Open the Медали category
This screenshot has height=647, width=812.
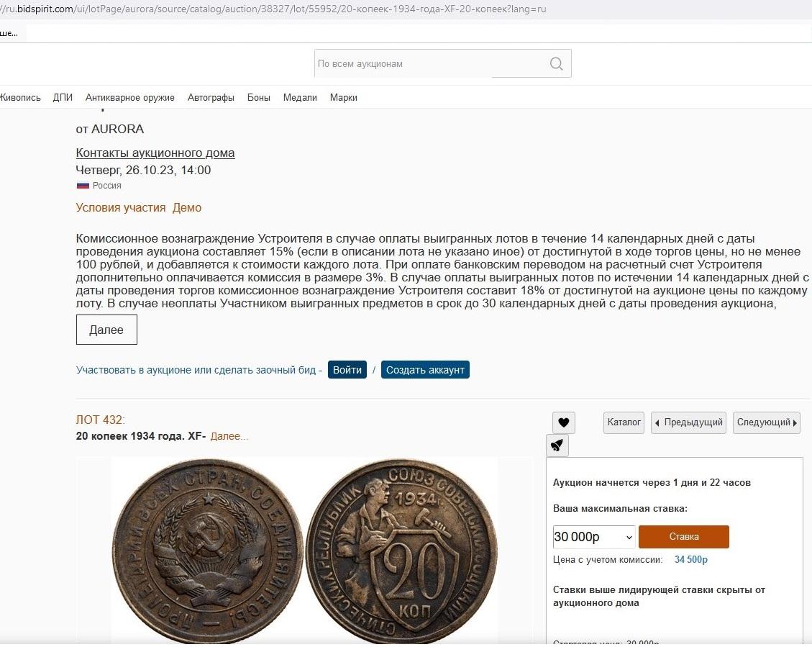click(300, 97)
